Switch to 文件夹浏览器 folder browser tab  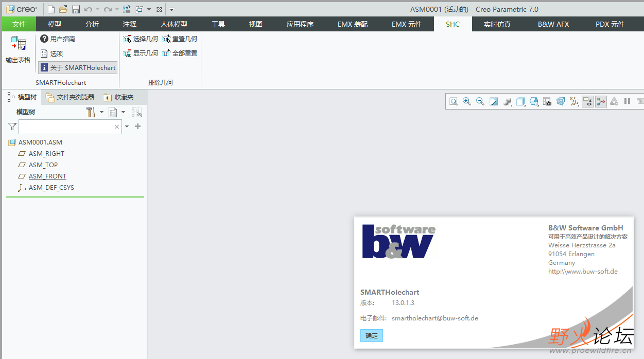[70, 97]
